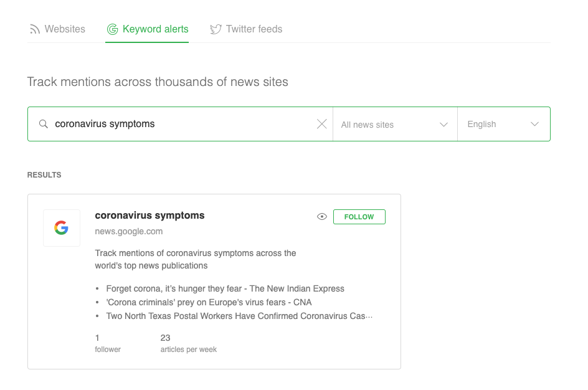The image size is (588, 390).
Task: Click the magnifier search icon
Action: [44, 124]
